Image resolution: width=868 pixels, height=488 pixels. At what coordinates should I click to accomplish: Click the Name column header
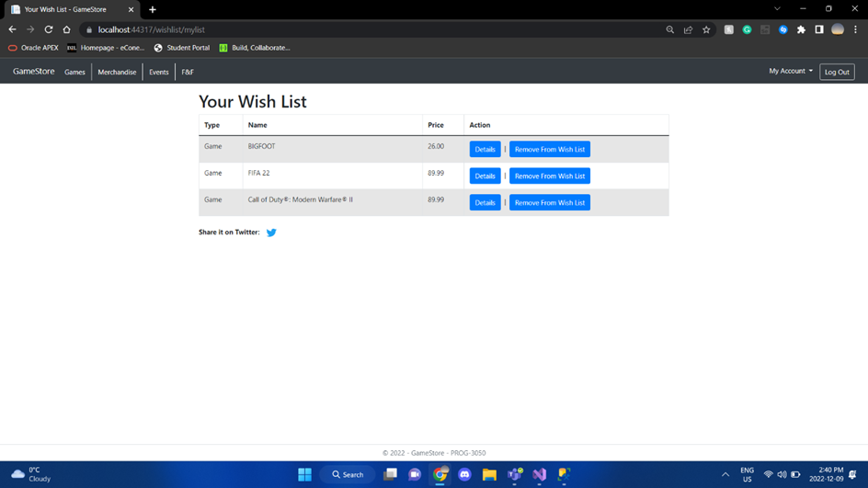point(332,125)
